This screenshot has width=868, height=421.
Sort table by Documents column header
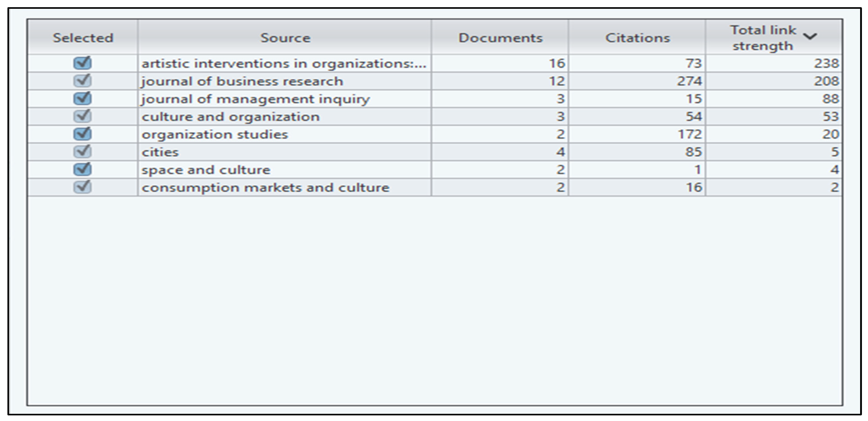coord(500,38)
